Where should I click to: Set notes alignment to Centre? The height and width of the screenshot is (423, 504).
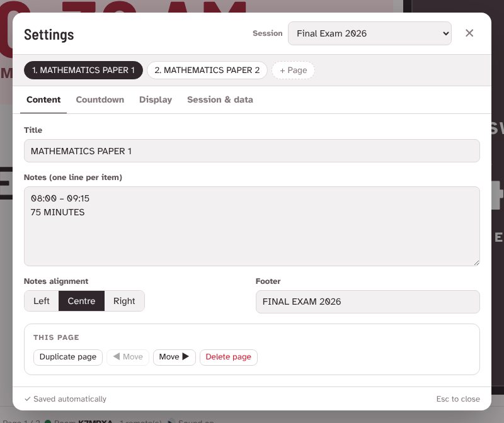point(81,301)
